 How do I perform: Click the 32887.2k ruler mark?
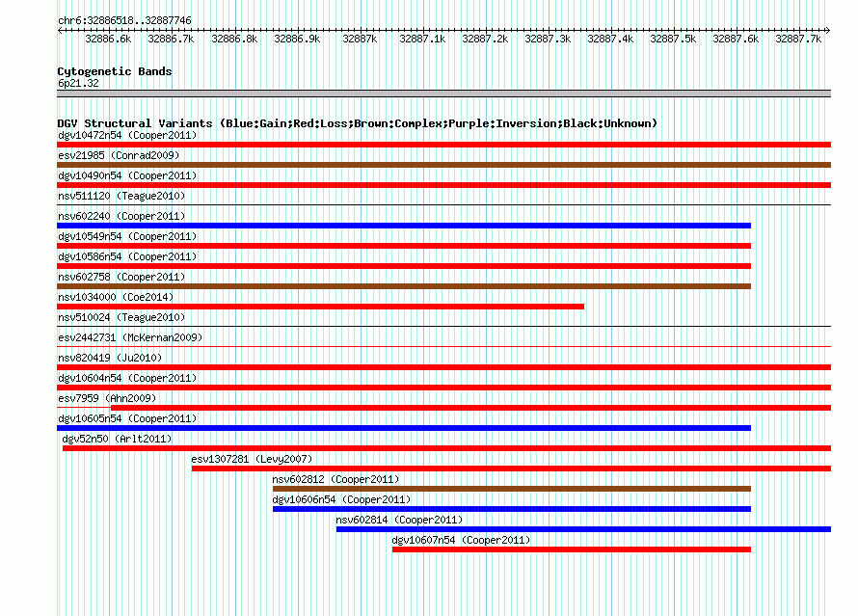(485, 39)
